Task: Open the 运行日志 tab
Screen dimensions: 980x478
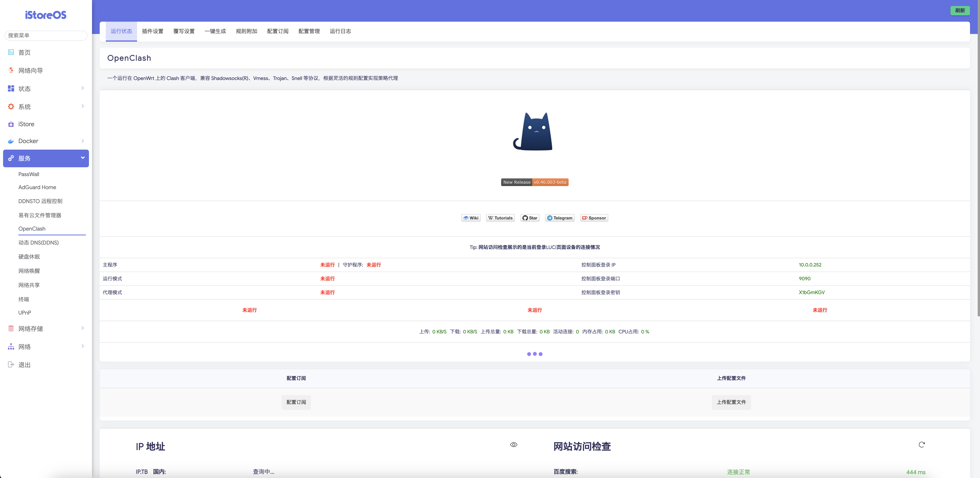Action: (x=340, y=31)
